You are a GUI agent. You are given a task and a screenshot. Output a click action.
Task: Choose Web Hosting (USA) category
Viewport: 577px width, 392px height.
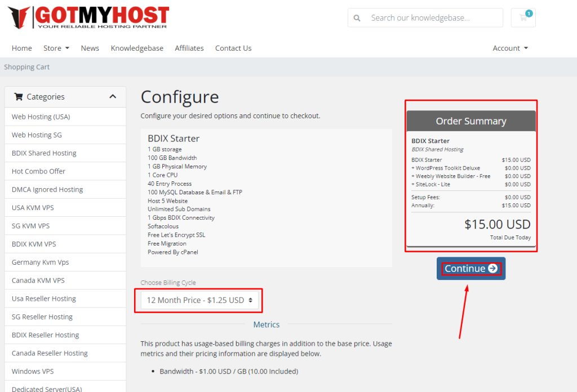pyautogui.click(x=41, y=117)
